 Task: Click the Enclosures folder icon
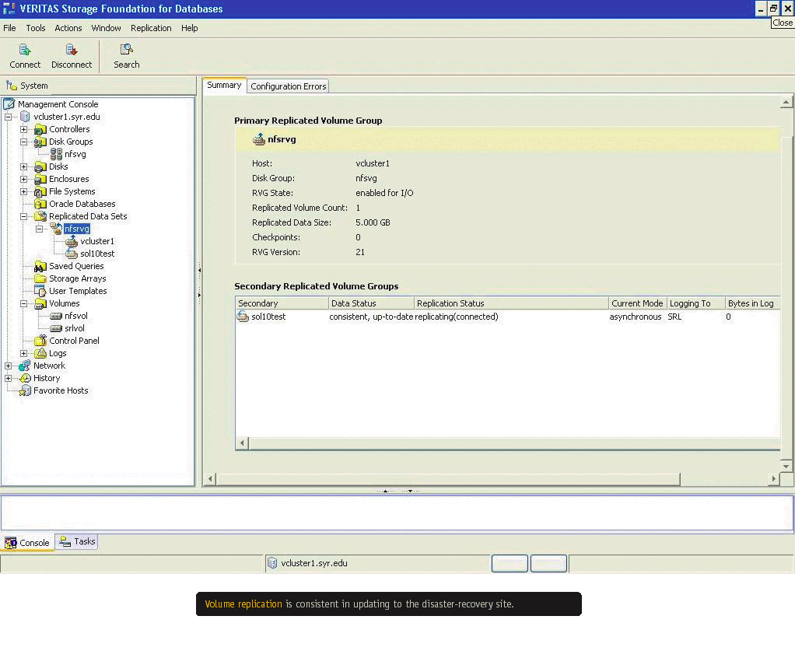tap(40, 179)
